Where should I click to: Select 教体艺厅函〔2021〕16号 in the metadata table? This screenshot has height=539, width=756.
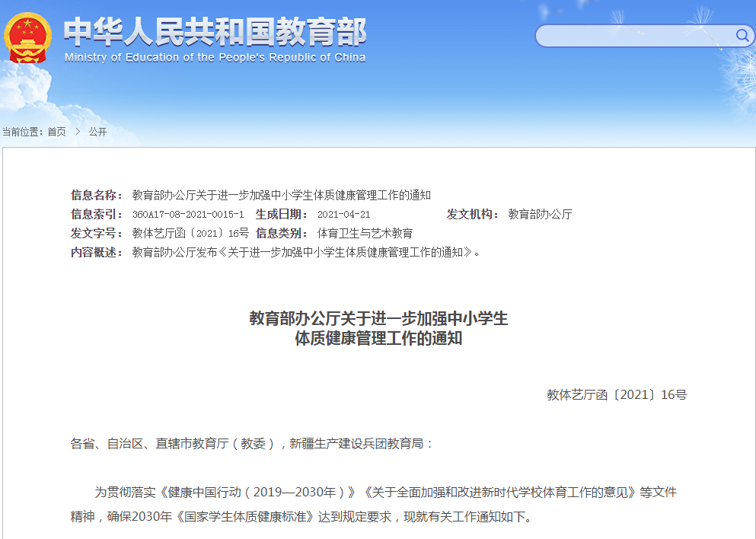(190, 234)
